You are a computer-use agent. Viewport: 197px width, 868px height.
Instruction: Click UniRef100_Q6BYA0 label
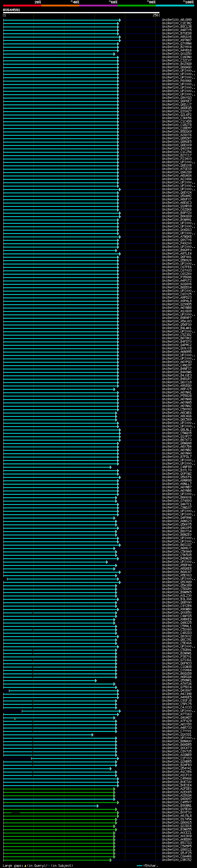pyautogui.click(x=177, y=603)
